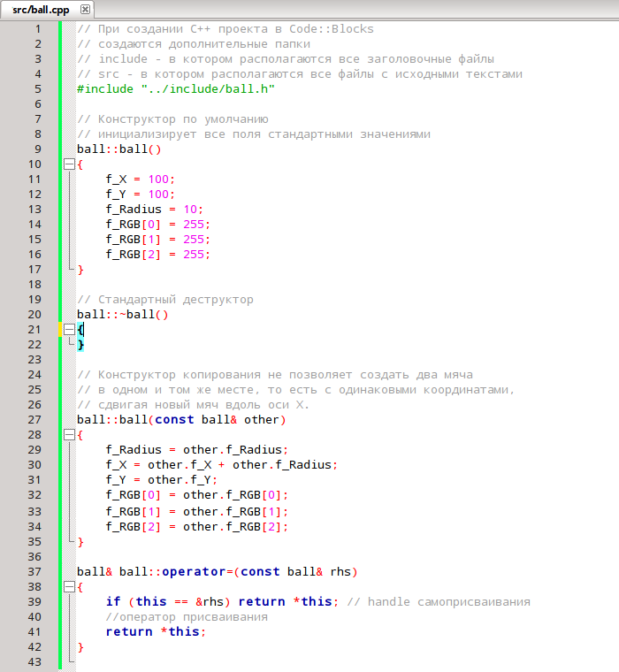This screenshot has height=672, width=619.
Task: Click the yellow change marker on line 21
Action: (x=60, y=330)
